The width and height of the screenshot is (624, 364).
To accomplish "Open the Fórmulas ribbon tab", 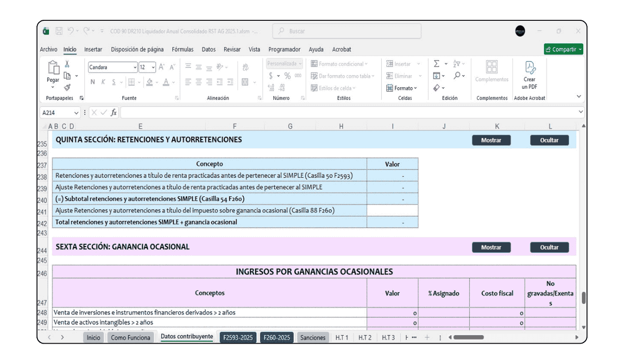I will point(183,49).
